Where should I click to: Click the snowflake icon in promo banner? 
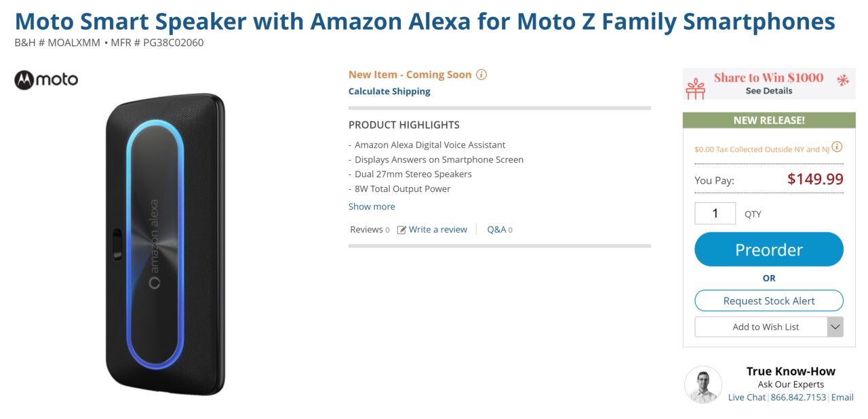pos(843,81)
